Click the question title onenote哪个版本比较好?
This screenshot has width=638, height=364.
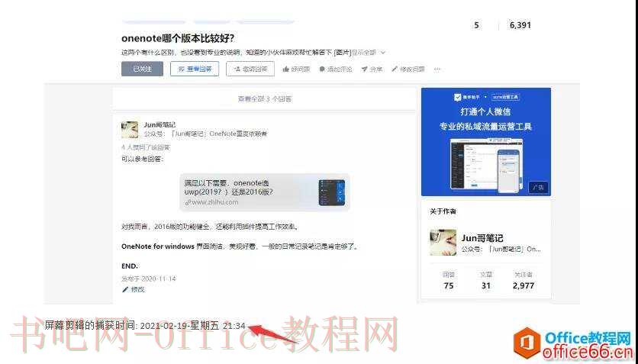point(178,39)
